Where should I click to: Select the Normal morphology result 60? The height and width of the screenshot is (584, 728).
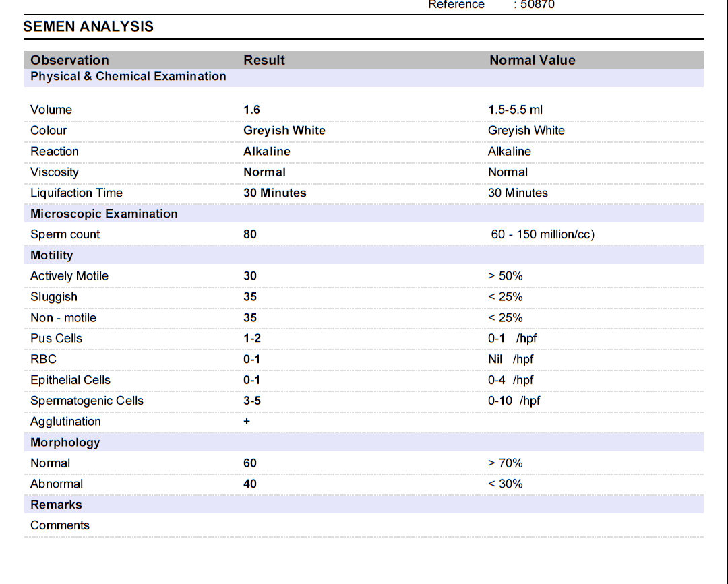pos(250,463)
